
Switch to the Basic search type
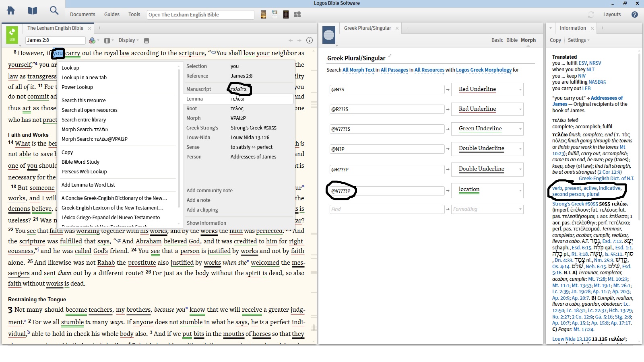pyautogui.click(x=497, y=40)
